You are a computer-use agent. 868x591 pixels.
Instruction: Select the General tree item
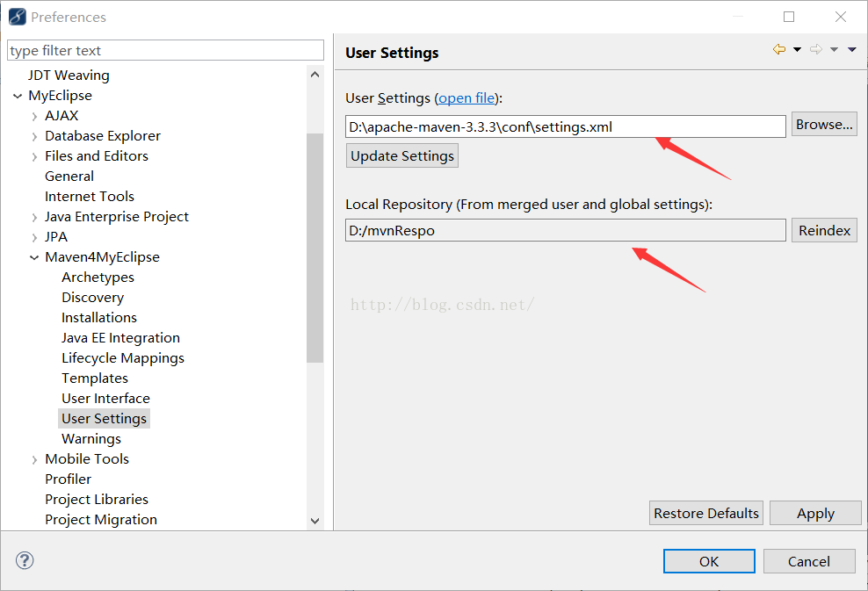(69, 177)
